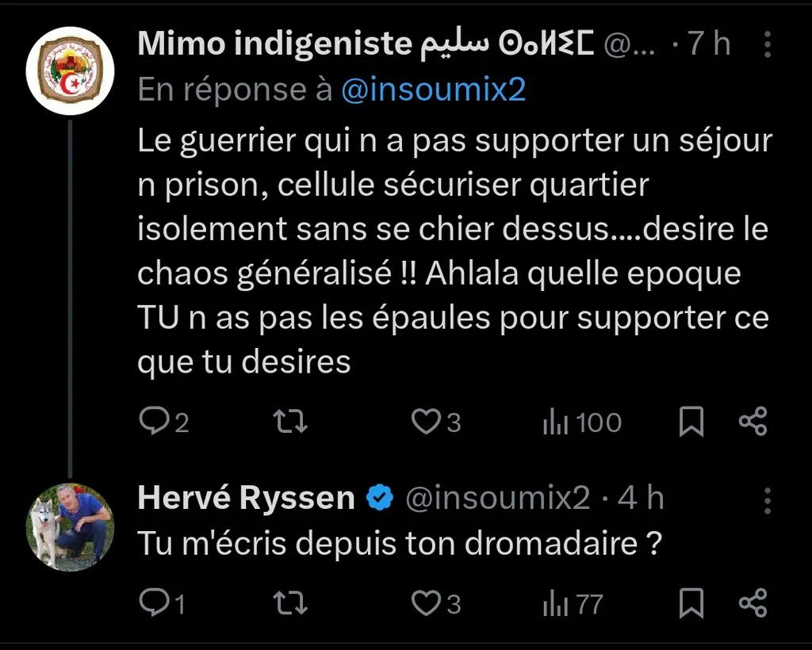Open Hervé Ryssen's profile name
The height and width of the screenshot is (650, 812).
click(x=246, y=498)
